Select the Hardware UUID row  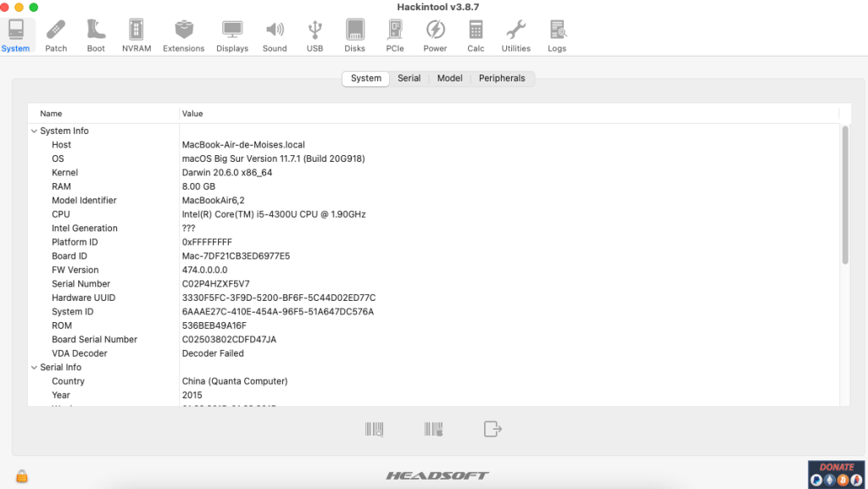coord(433,297)
